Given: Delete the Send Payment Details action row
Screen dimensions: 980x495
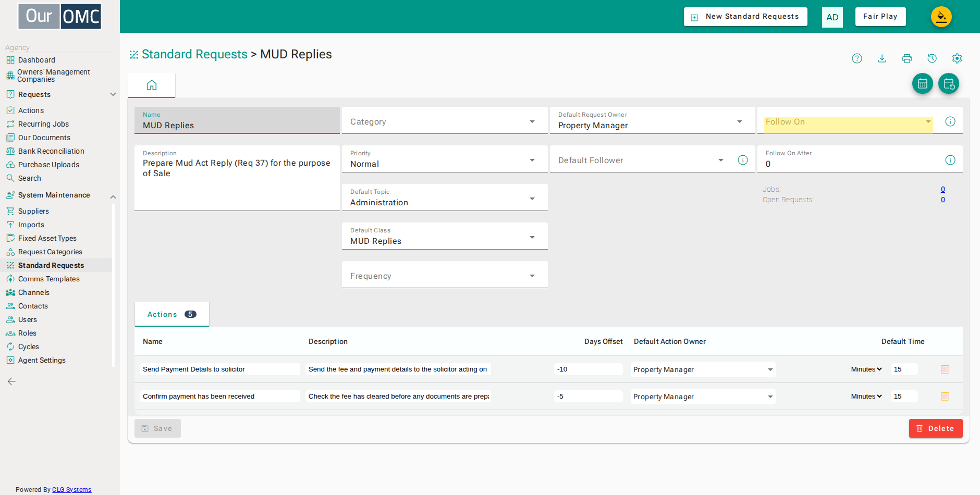Looking at the screenshot, I should pyautogui.click(x=945, y=369).
